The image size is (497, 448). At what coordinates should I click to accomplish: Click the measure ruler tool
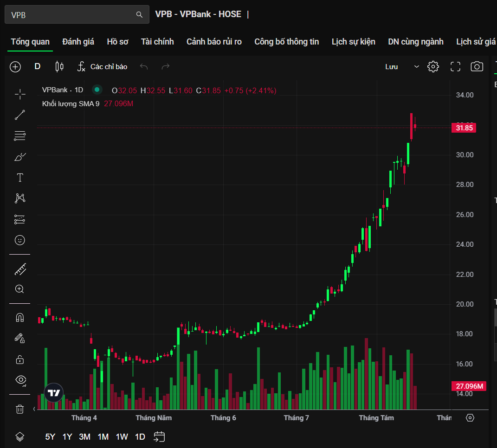click(x=20, y=269)
